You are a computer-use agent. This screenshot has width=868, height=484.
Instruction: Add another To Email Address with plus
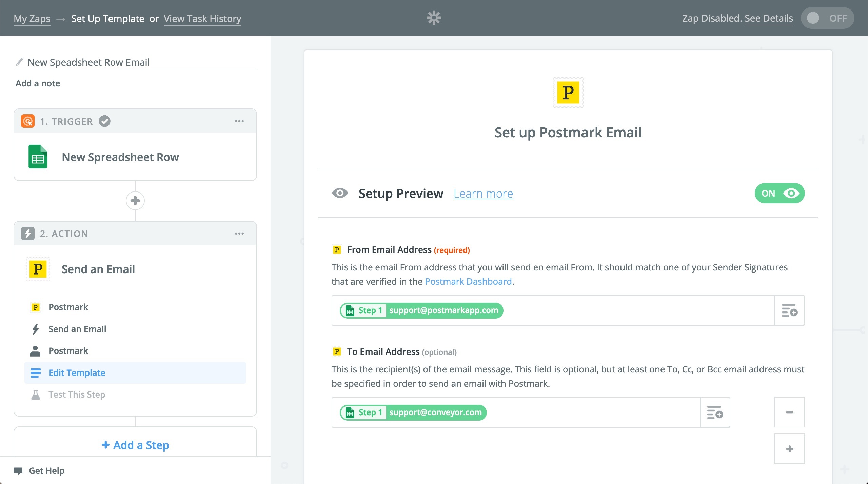tap(789, 449)
